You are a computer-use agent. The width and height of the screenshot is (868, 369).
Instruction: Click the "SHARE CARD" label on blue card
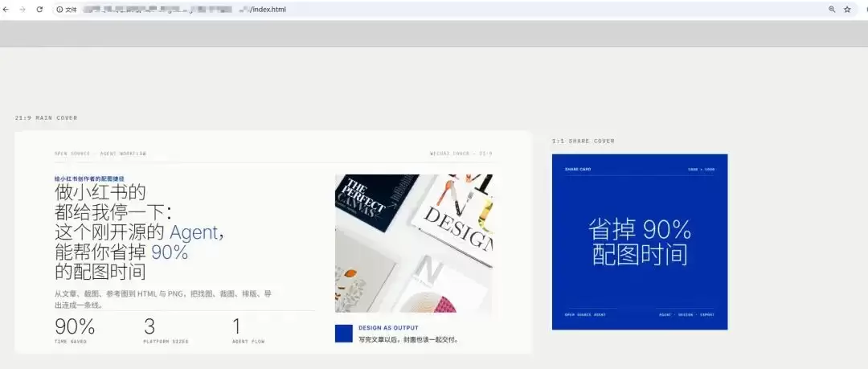click(577, 169)
